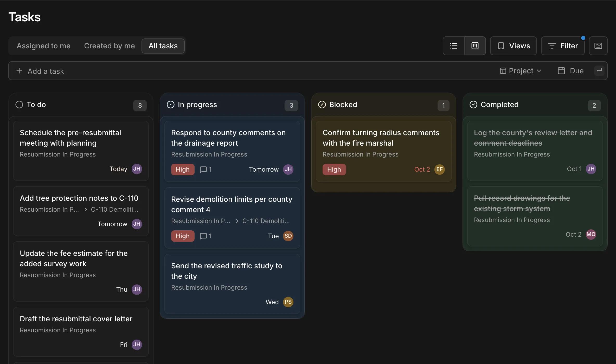This screenshot has width=616, height=364.
Task: Click High priority tag on drainage report card
Action: 183,170
